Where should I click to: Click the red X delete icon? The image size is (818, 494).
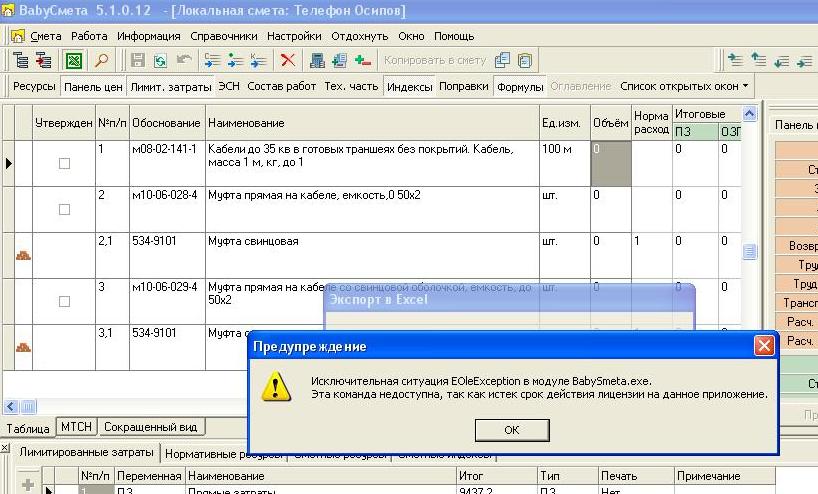click(288, 60)
